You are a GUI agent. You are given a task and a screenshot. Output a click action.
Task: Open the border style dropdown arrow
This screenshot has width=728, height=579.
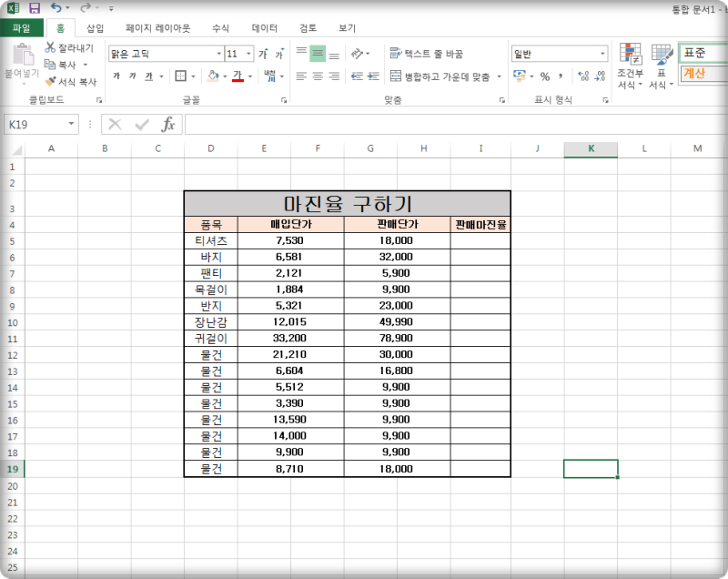click(x=194, y=76)
